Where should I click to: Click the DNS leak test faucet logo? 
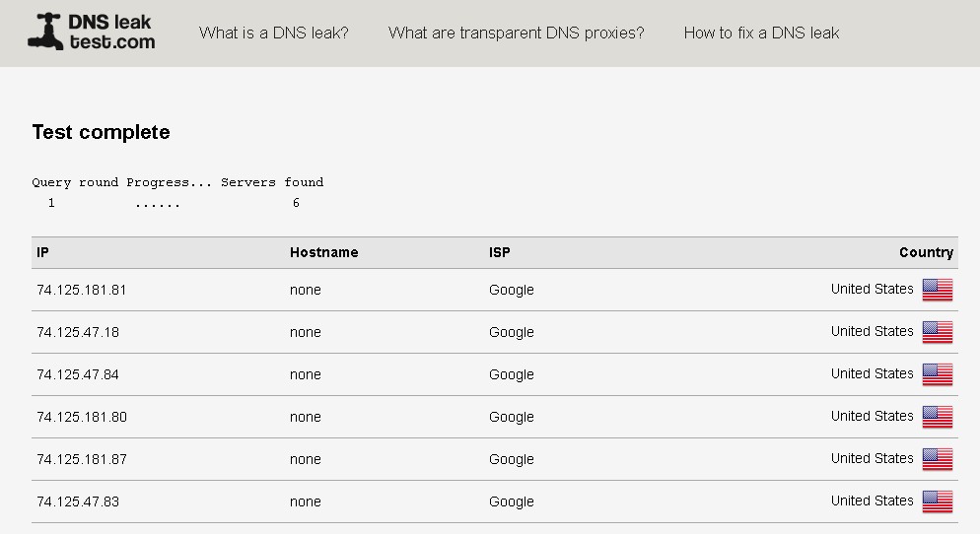point(45,32)
